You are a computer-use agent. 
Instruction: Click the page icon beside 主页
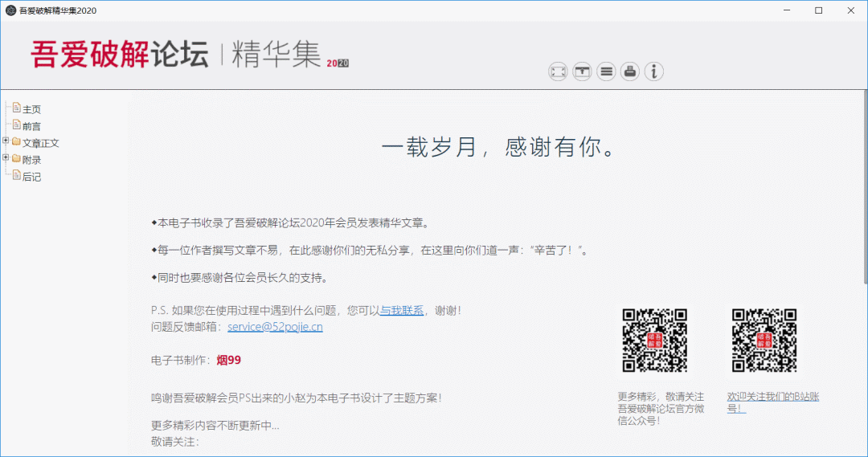click(17, 108)
